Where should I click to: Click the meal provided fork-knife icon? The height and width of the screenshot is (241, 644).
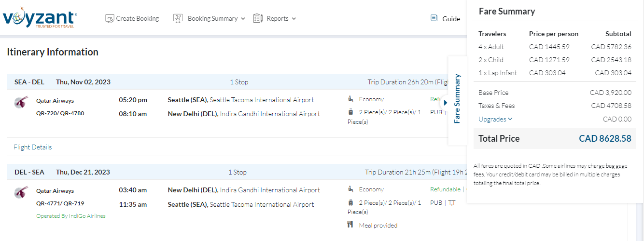coord(350,224)
